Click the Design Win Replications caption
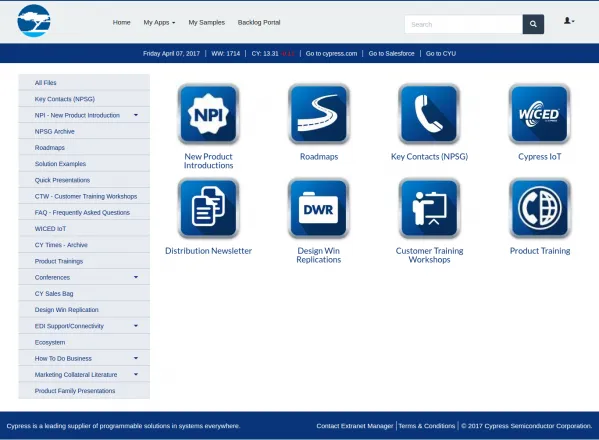 319,255
